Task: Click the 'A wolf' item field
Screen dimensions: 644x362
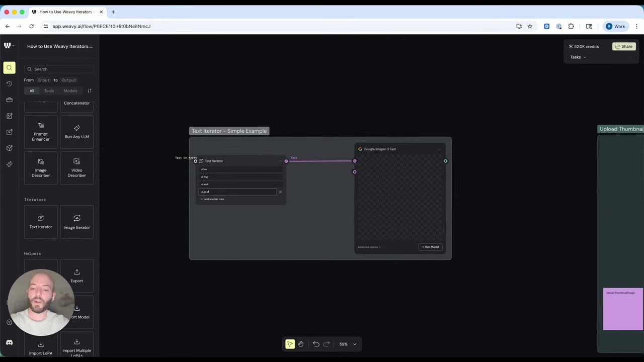Action: (x=240, y=184)
